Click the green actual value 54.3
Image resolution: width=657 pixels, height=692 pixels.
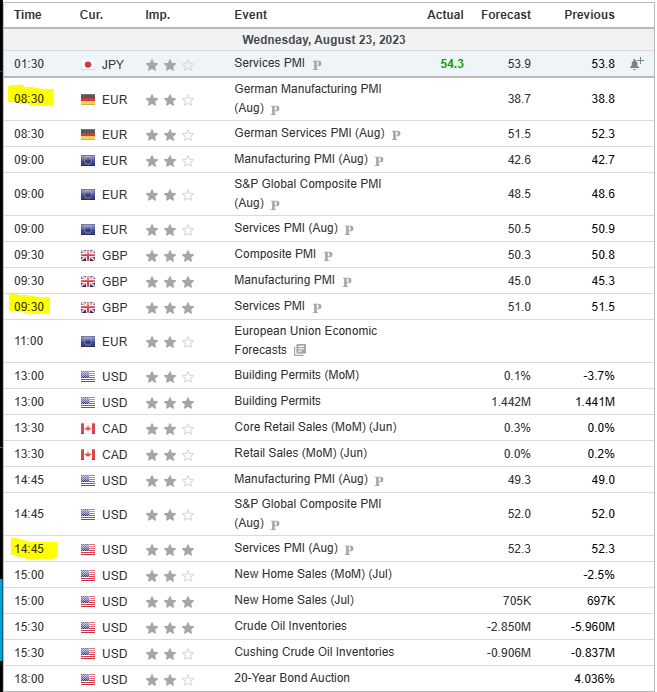[x=451, y=63]
